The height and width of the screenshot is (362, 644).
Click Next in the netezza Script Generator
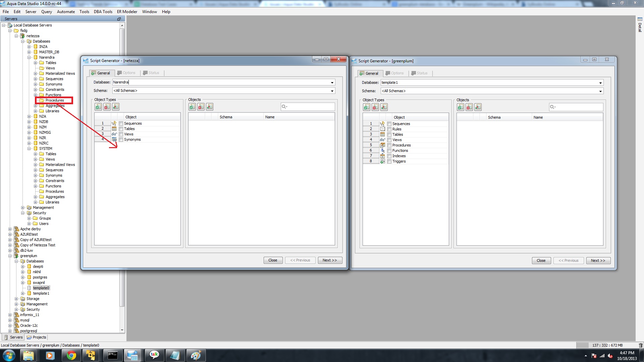(329, 260)
